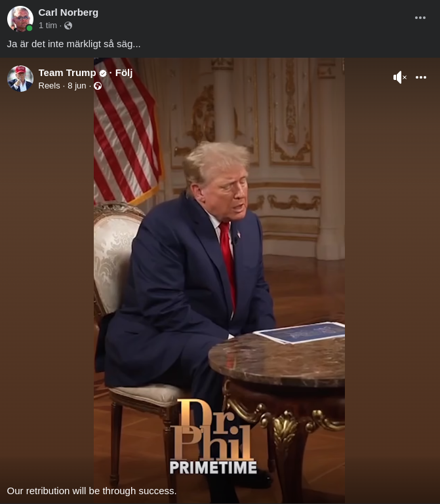Viewport: 440px width, 504px height.
Task: Click the green online status dot
Action: pos(30,28)
